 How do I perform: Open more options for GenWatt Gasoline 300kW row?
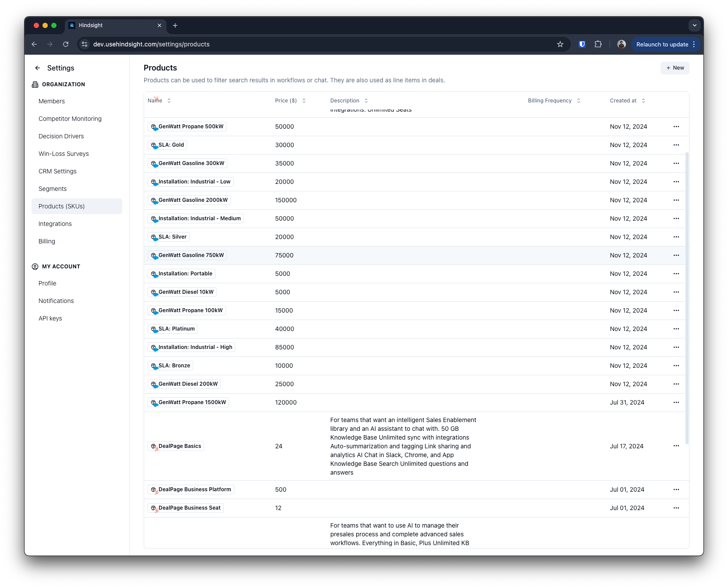point(676,163)
